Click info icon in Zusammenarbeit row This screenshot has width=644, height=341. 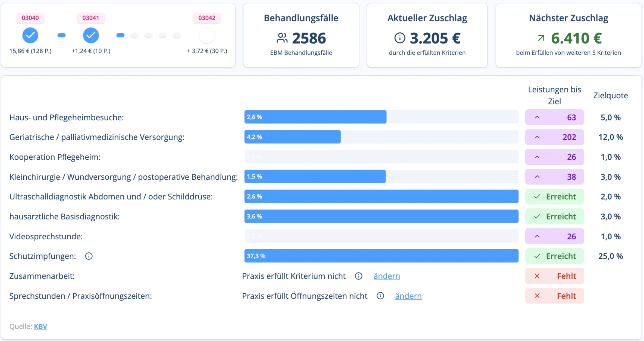click(x=359, y=276)
